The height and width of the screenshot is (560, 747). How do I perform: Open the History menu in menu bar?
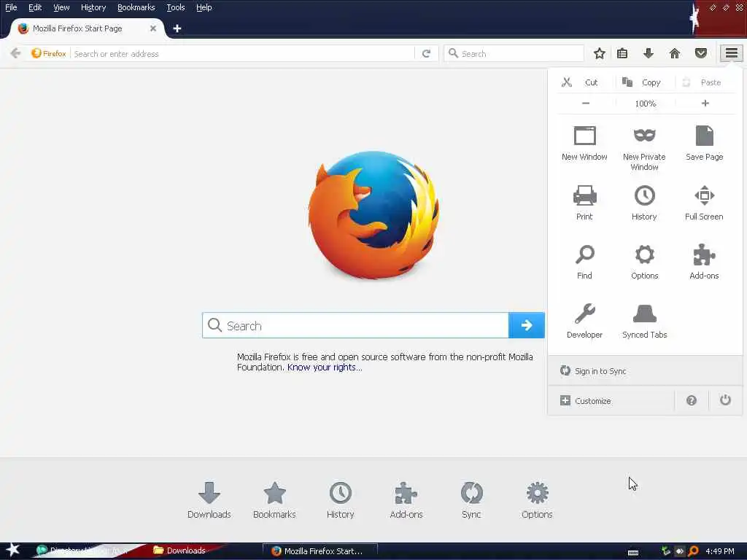(93, 7)
